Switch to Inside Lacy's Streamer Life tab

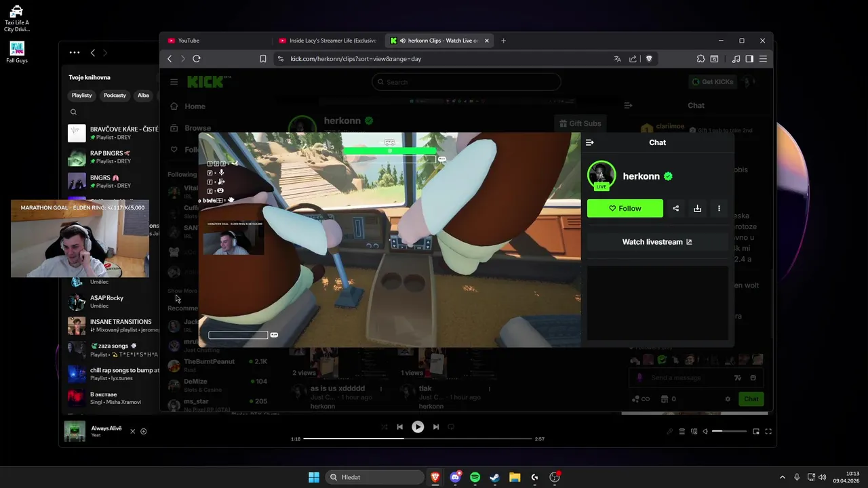(x=329, y=41)
